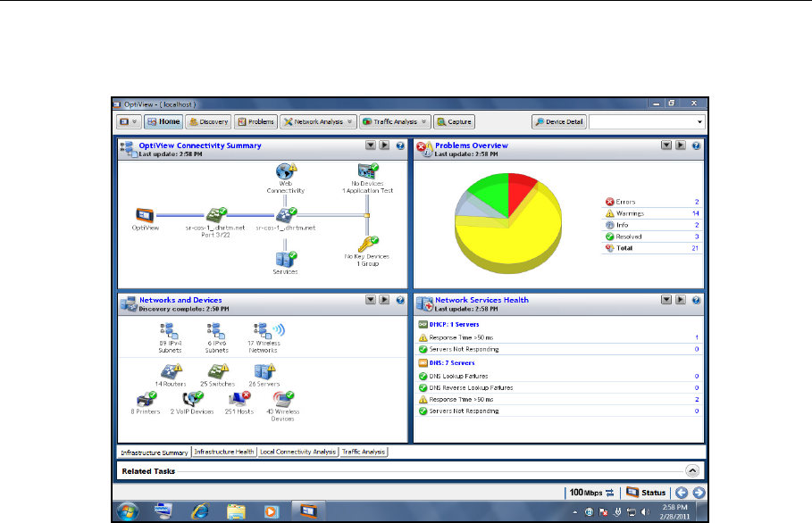This screenshot has width=812, height=523.
Task: Click the Resolved row in problems legend
Action: point(652,237)
